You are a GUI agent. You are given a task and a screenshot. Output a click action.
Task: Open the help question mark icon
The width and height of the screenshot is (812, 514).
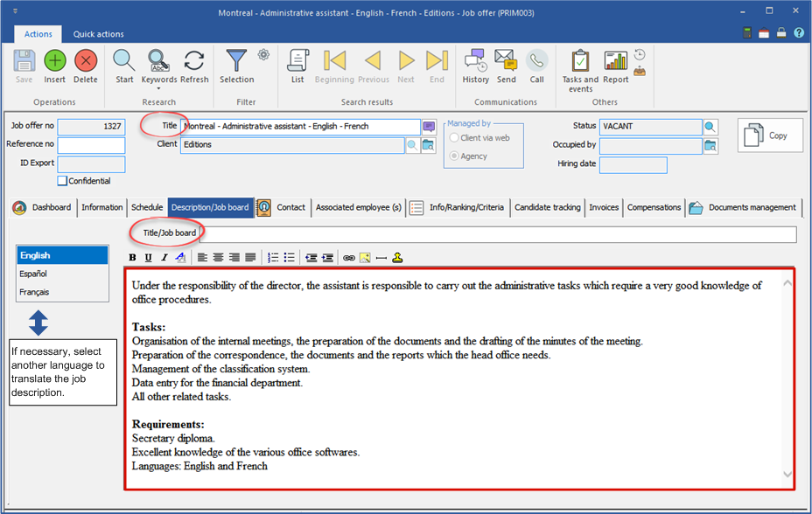tap(799, 33)
